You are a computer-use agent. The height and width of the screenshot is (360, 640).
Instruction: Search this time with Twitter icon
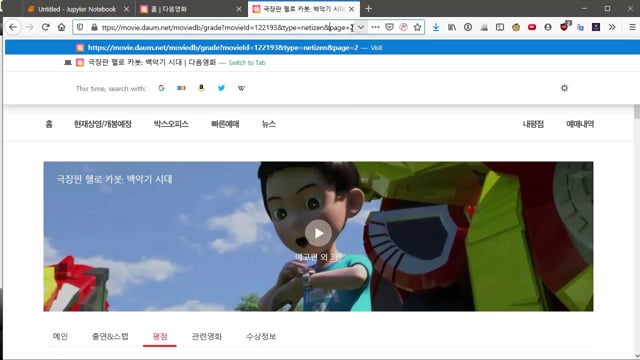pyautogui.click(x=221, y=88)
